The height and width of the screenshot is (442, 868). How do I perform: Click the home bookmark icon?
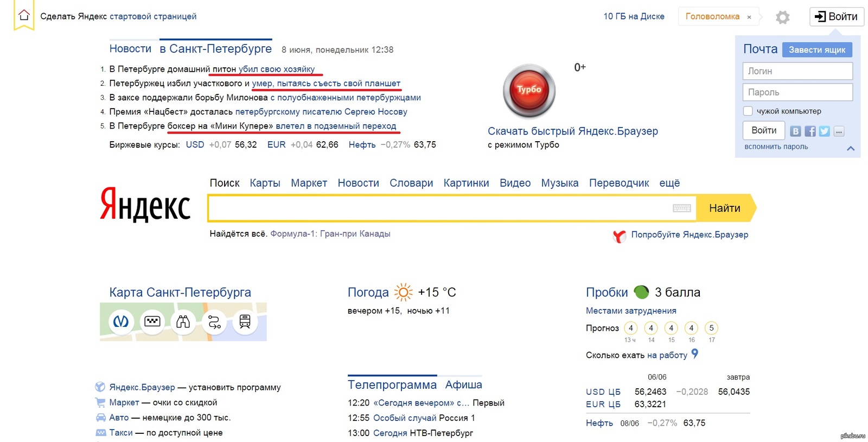click(24, 16)
